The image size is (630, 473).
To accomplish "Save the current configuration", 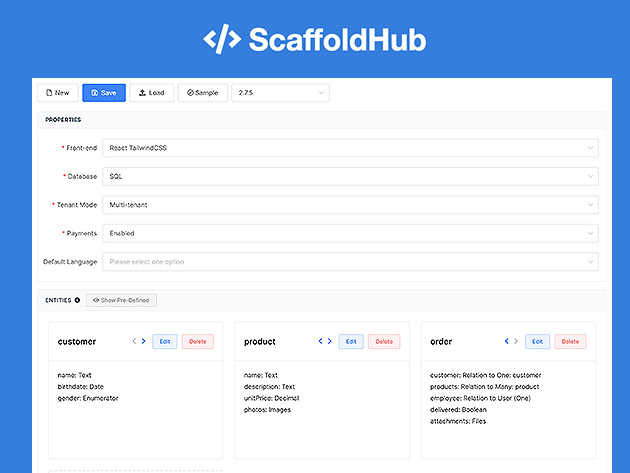I will 104,93.
